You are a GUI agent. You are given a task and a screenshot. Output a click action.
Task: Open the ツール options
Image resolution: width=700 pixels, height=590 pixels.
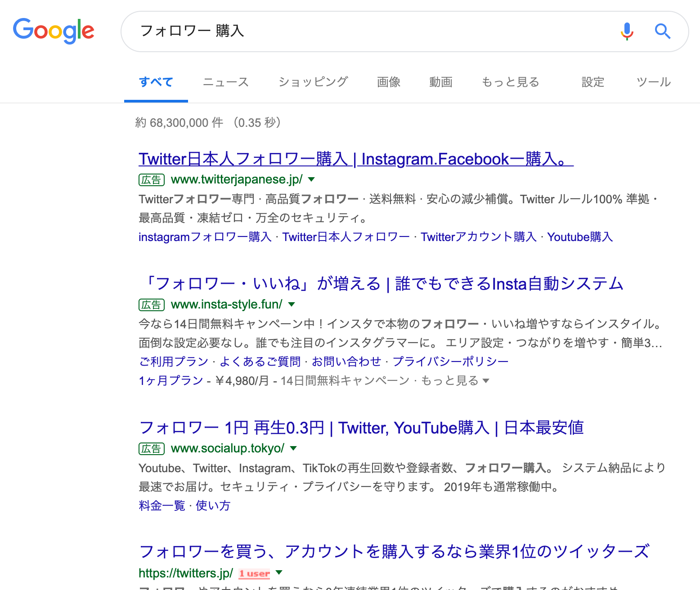(x=654, y=82)
